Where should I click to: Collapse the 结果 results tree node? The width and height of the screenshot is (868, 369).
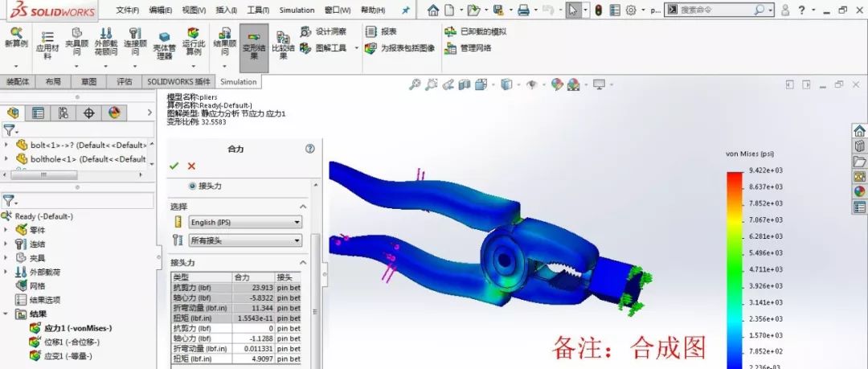pyautogui.click(x=6, y=314)
